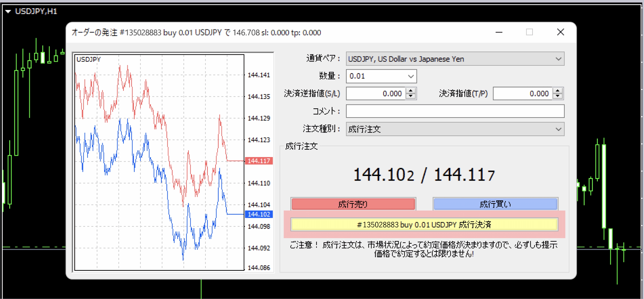Close the order dialog with X
Screen dimensions: 644x299
560,32
